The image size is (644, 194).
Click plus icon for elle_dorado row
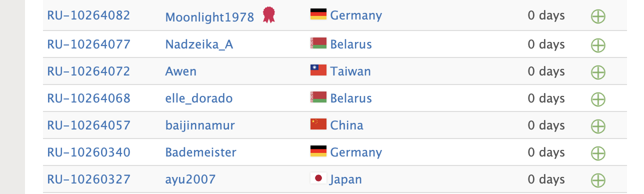pyautogui.click(x=598, y=99)
